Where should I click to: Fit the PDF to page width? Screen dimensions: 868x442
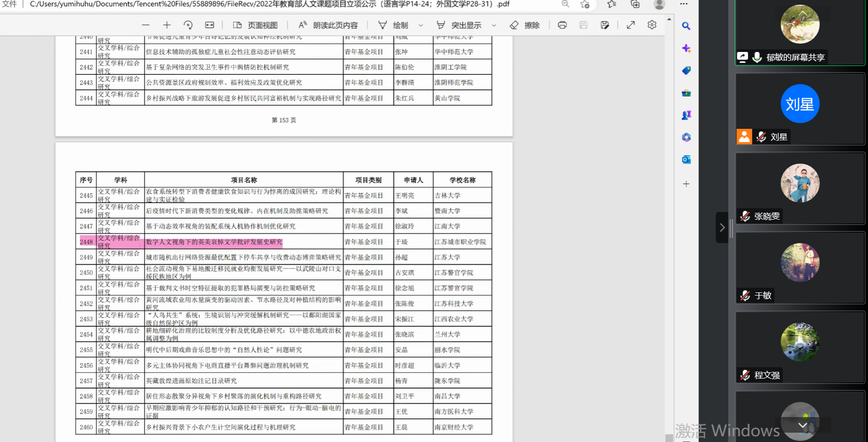209,25
